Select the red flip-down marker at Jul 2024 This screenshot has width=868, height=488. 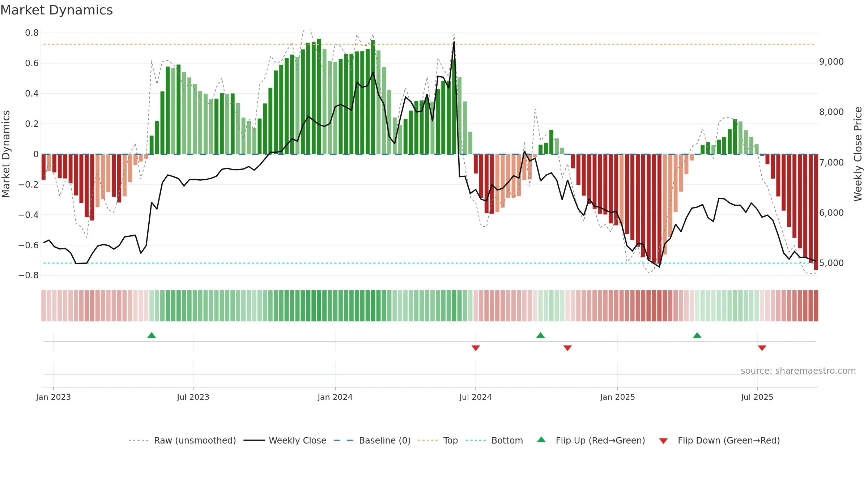476,348
